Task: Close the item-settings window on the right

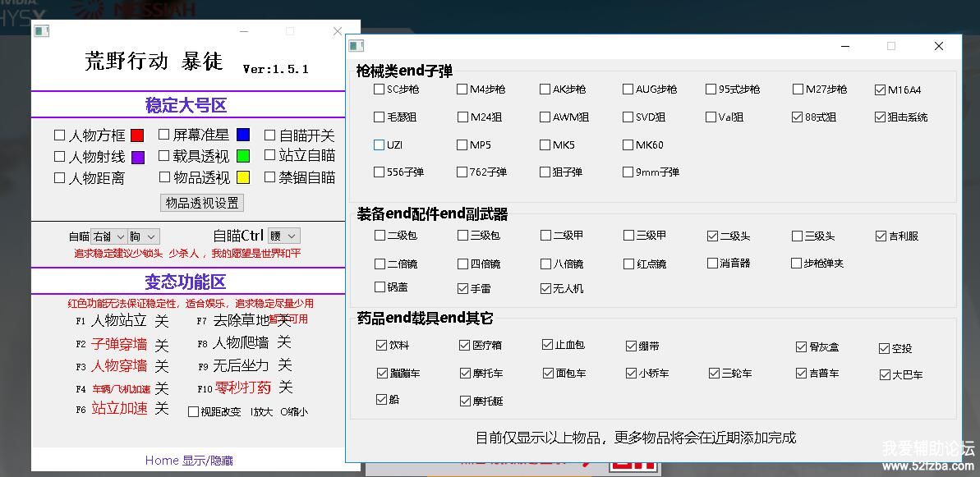Action: point(939,46)
